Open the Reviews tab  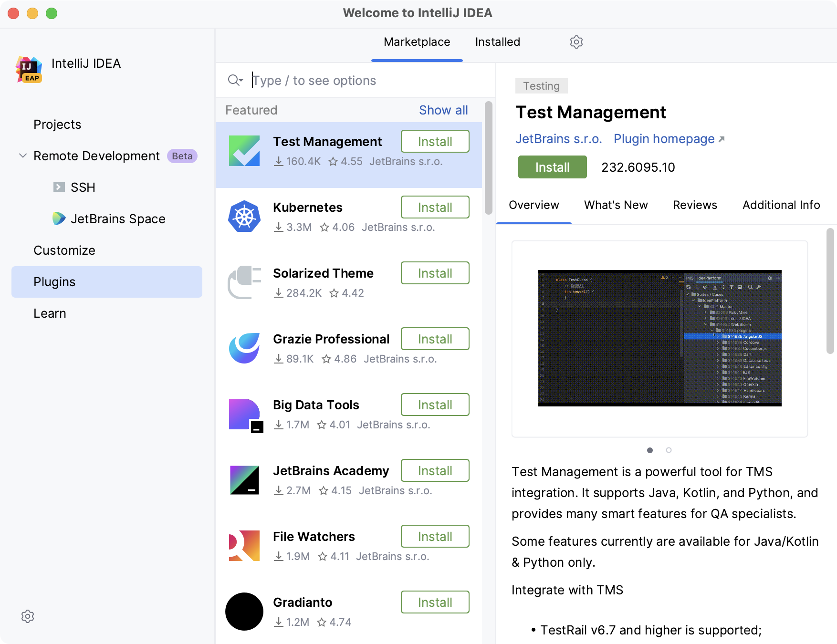[695, 205]
